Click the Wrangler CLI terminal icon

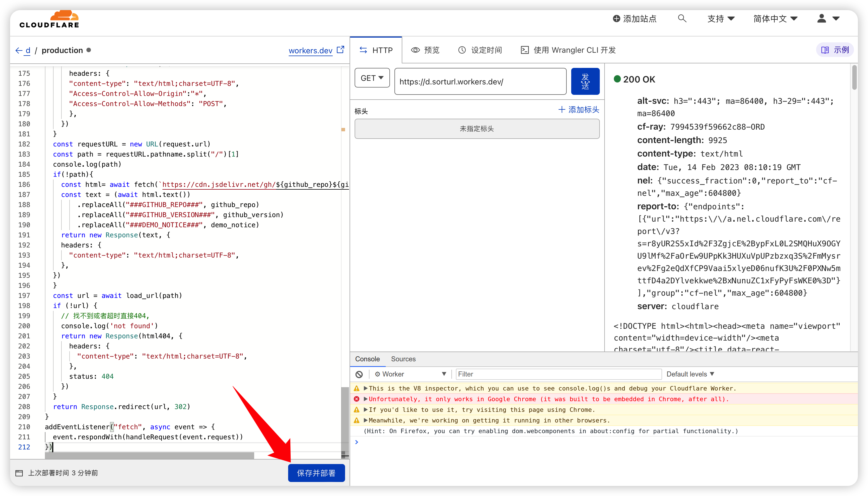[524, 50]
